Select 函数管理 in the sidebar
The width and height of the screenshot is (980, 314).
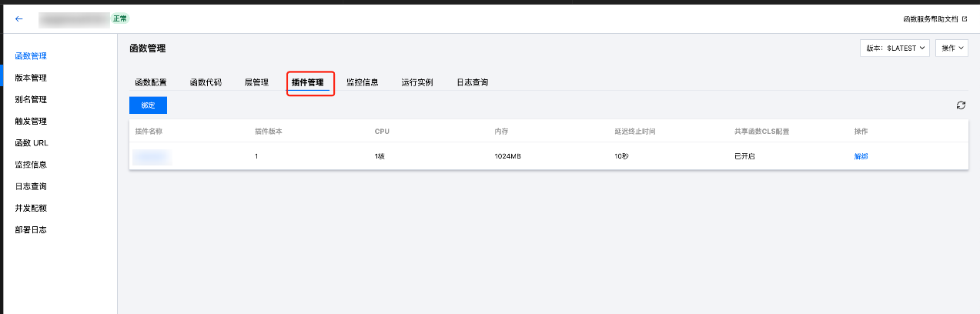[x=31, y=56]
